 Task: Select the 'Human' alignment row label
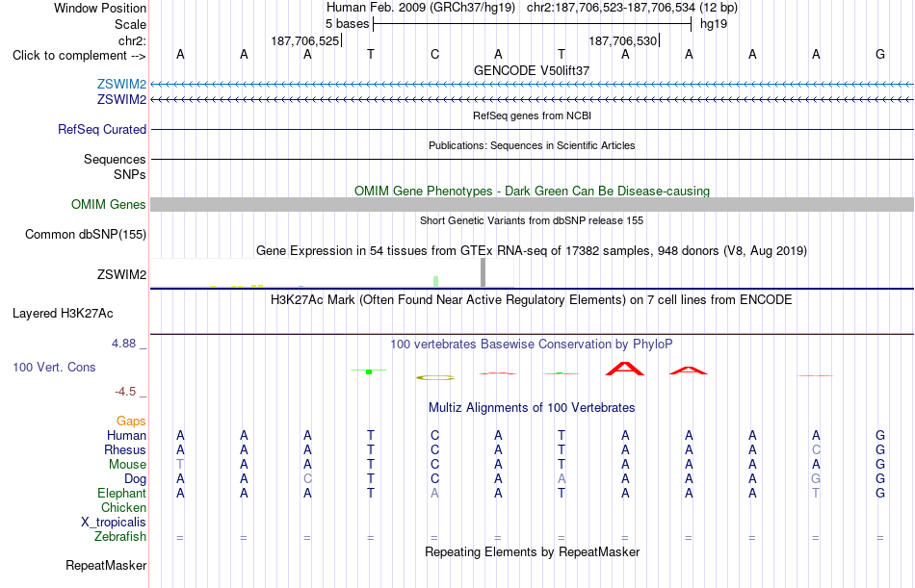pyautogui.click(x=126, y=436)
